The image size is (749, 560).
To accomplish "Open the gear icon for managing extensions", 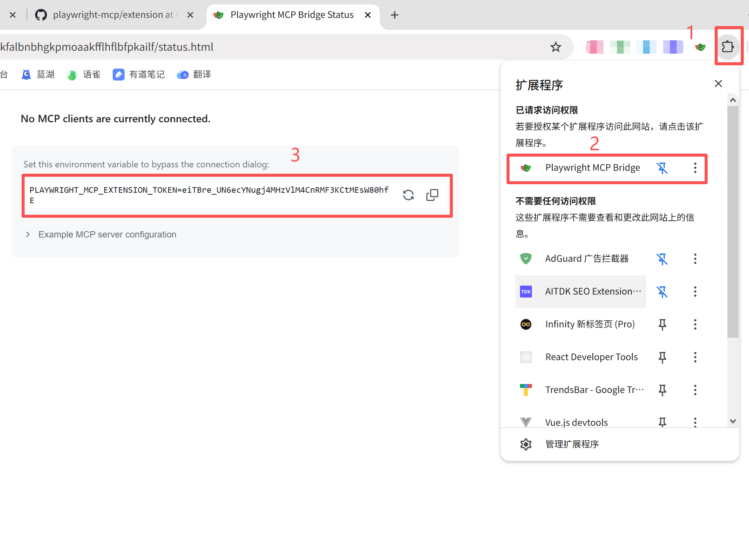I will click(526, 444).
